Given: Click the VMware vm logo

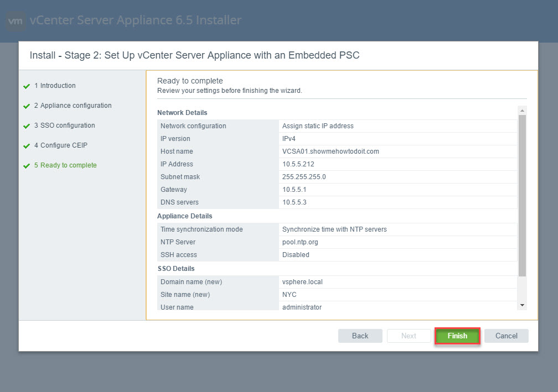Looking at the screenshot, I should (x=16, y=21).
